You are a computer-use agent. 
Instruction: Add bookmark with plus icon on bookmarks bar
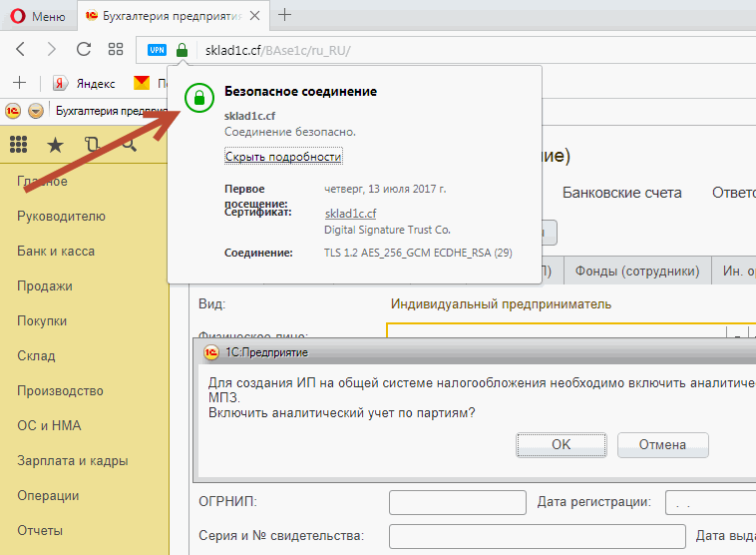point(19,82)
